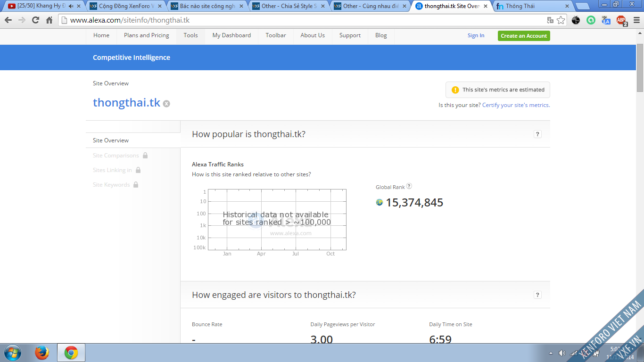Open the About Us page
This screenshot has width=644, height=362.
(313, 35)
